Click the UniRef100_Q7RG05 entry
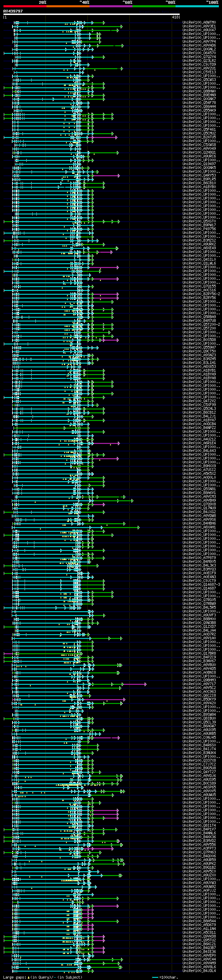Screen dimensions: 222x980 [199, 600]
